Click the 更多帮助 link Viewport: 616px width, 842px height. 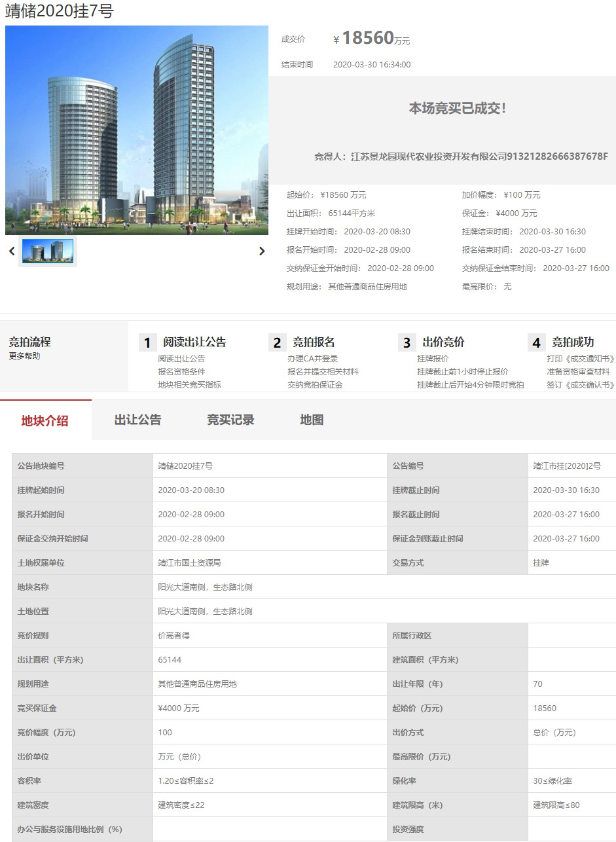(24, 356)
